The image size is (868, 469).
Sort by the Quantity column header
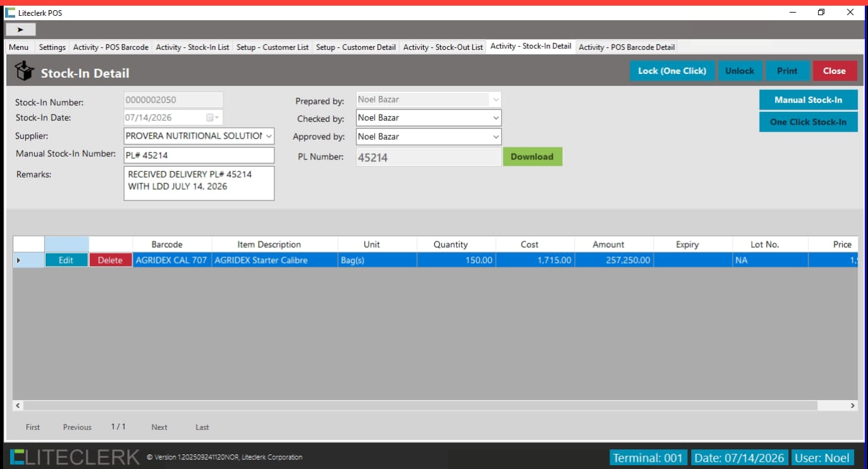[456, 245]
